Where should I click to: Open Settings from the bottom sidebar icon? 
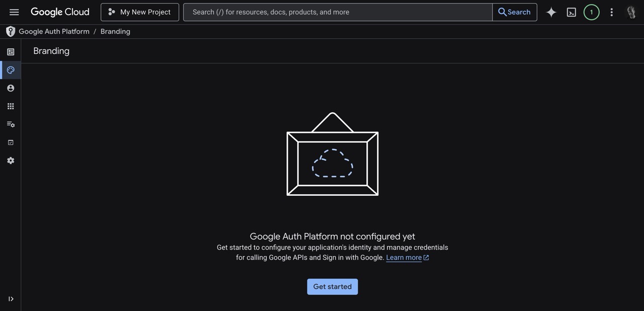tap(10, 160)
